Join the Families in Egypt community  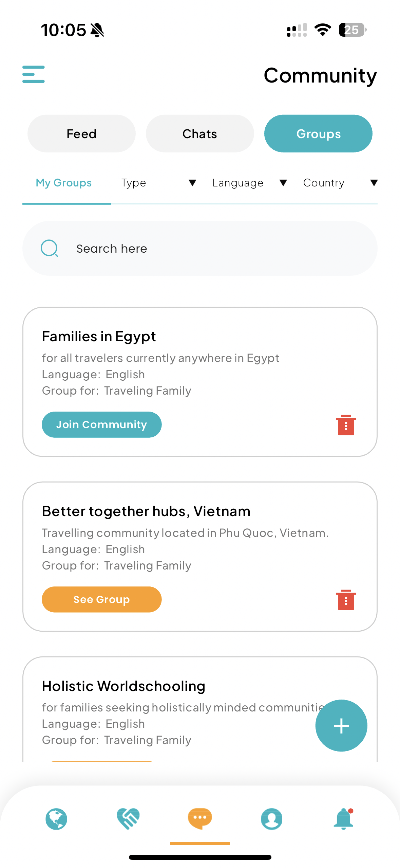101,424
